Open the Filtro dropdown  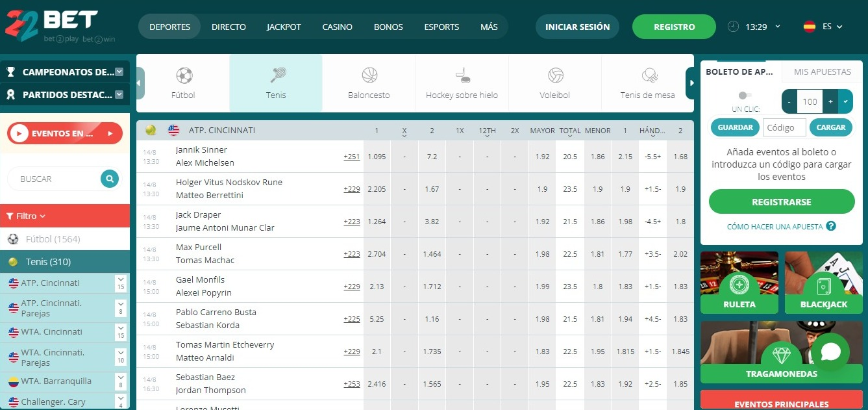pyautogui.click(x=26, y=216)
